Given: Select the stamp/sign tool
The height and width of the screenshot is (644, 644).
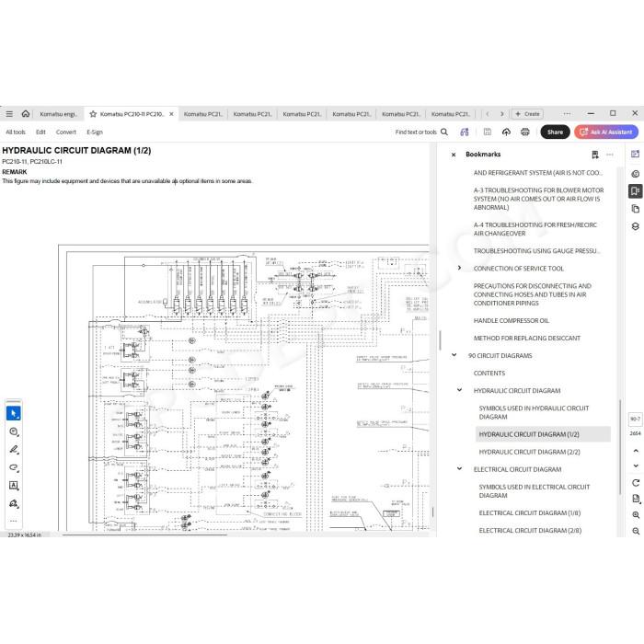Looking at the screenshot, I should [14, 503].
